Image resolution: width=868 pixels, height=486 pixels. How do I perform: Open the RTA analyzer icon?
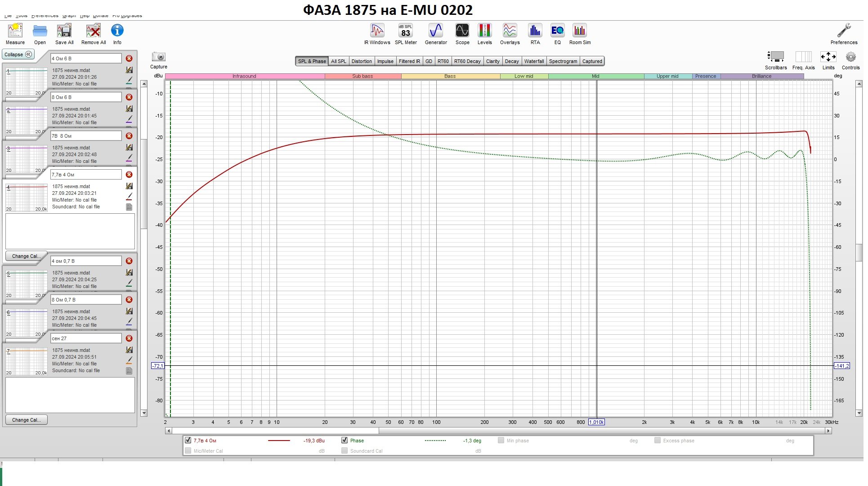pos(535,31)
